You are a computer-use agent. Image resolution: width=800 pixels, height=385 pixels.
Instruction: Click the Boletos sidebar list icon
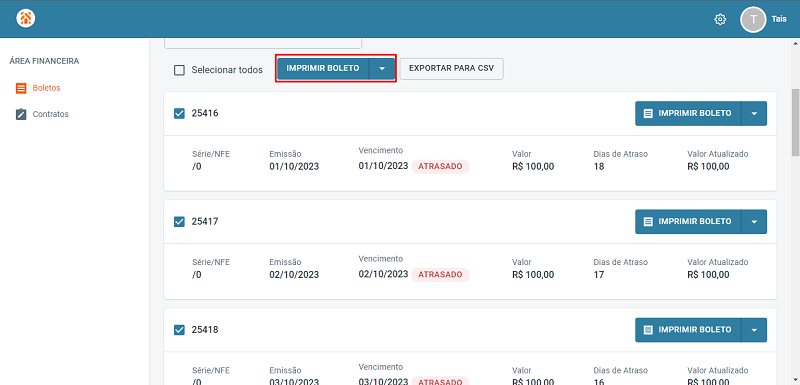click(21, 88)
